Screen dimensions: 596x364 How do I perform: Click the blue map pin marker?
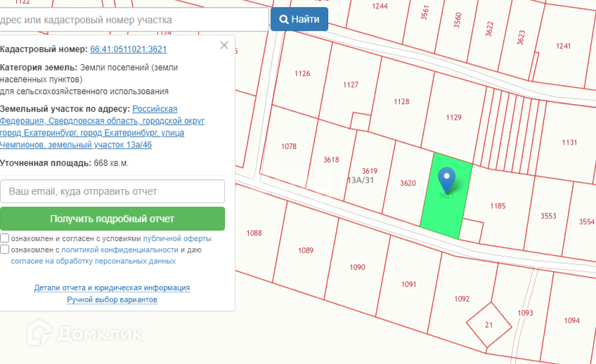(446, 180)
